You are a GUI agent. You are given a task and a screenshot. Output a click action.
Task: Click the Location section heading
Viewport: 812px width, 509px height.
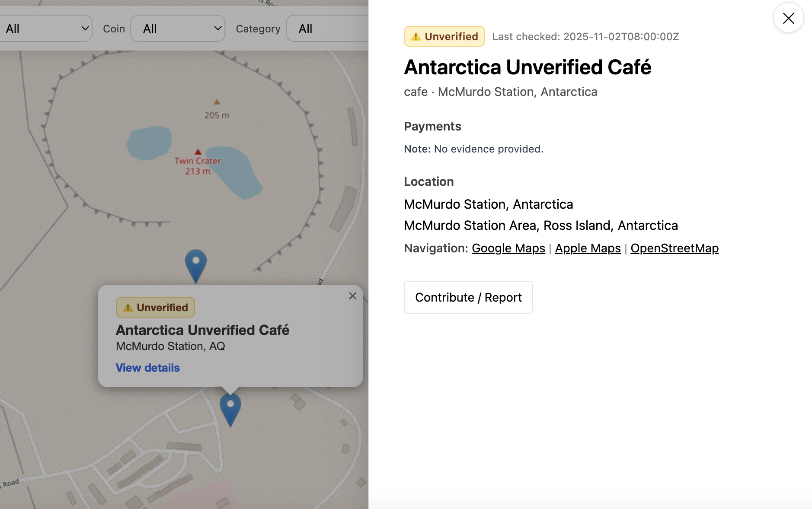[x=429, y=181]
